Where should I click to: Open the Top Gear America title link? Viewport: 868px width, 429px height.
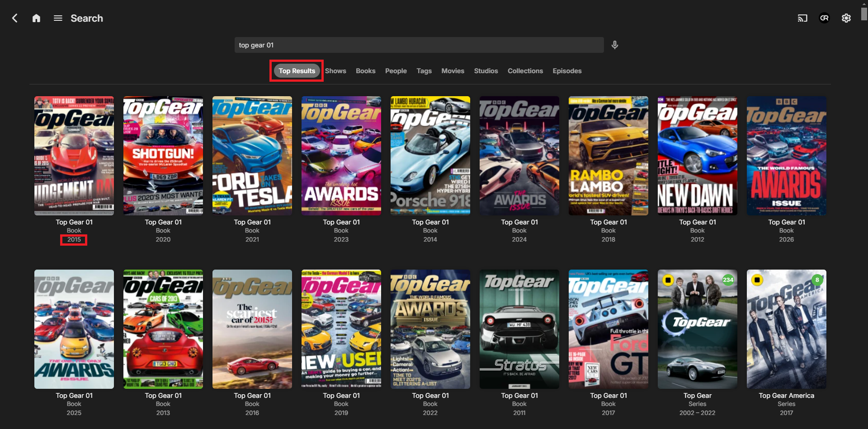786,396
